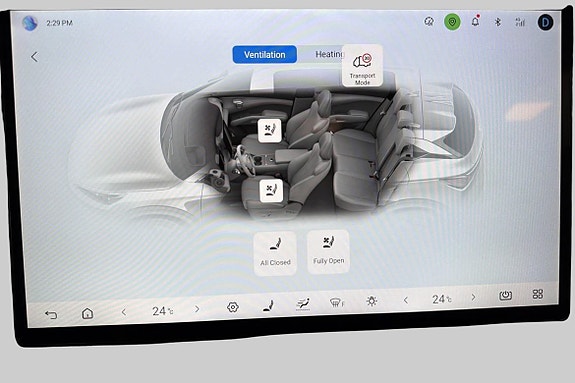Tap Fully Open seat ventilation button

tap(328, 252)
